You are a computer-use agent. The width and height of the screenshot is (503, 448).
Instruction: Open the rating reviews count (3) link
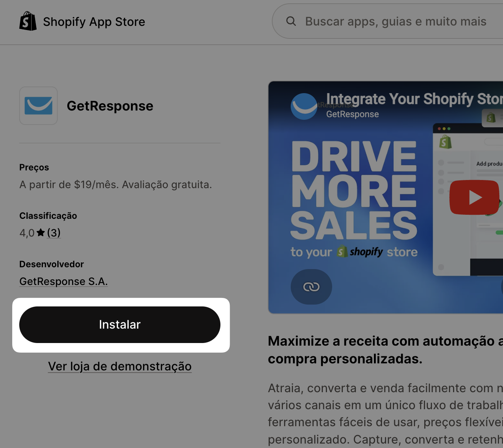pyautogui.click(x=54, y=233)
